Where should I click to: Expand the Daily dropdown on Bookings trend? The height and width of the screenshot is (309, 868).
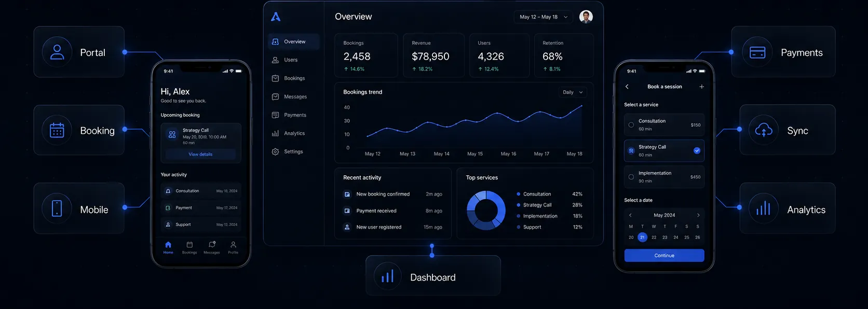(x=573, y=92)
